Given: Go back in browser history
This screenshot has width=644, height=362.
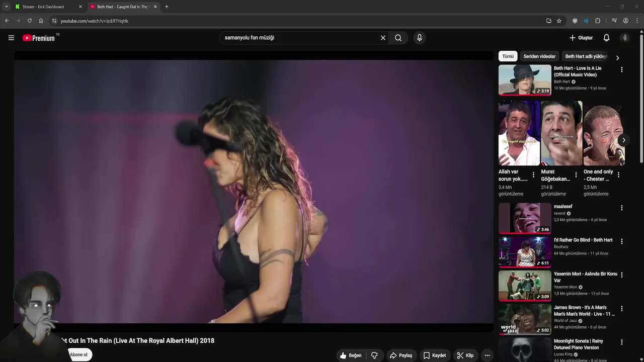Looking at the screenshot, I should (7, 21).
